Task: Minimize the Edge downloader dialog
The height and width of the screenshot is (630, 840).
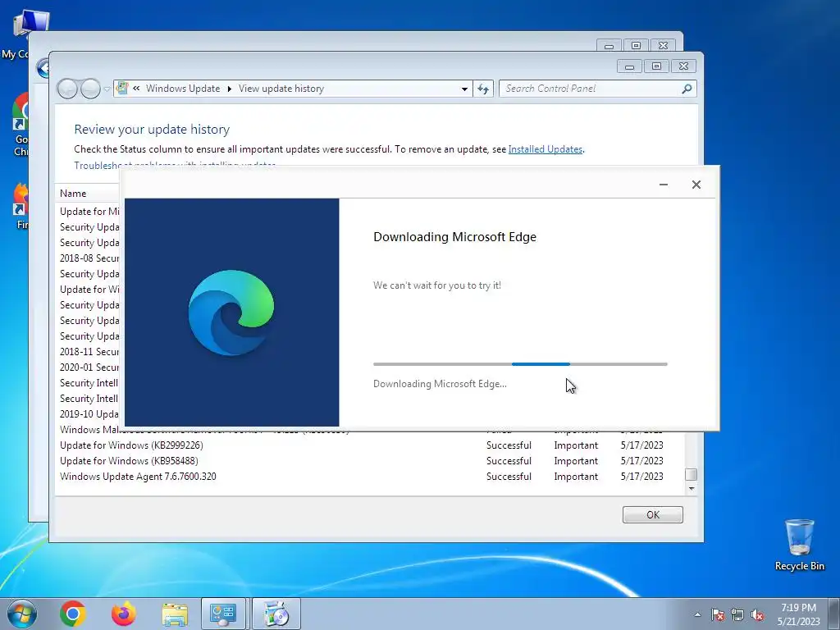Action: pos(663,185)
